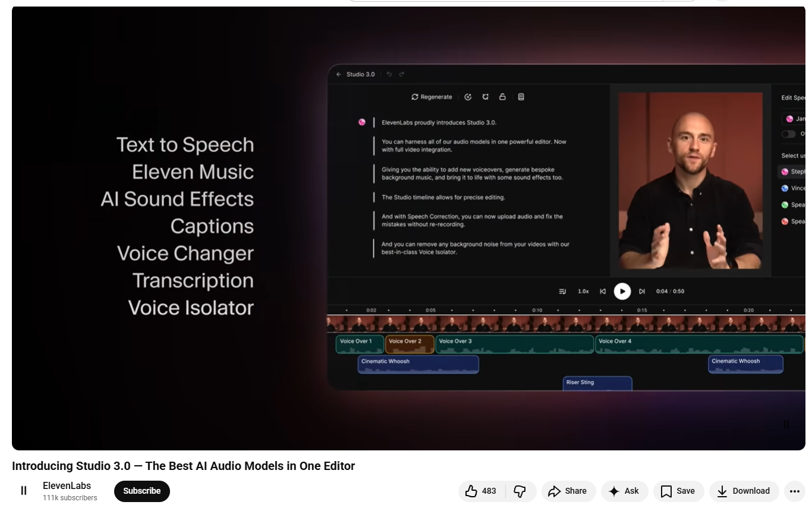
Task: Click the back arrow beside Studio 3.0
Action: [339, 74]
